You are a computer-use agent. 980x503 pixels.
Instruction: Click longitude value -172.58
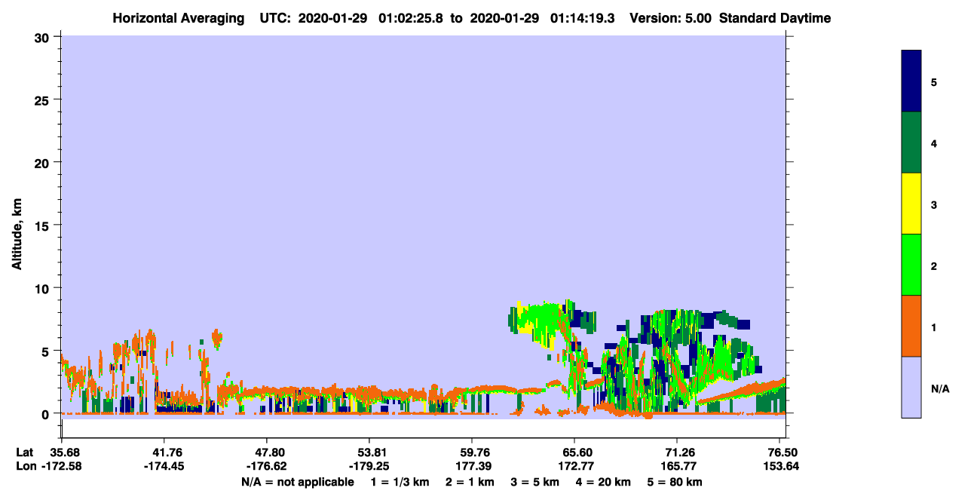[62, 466]
